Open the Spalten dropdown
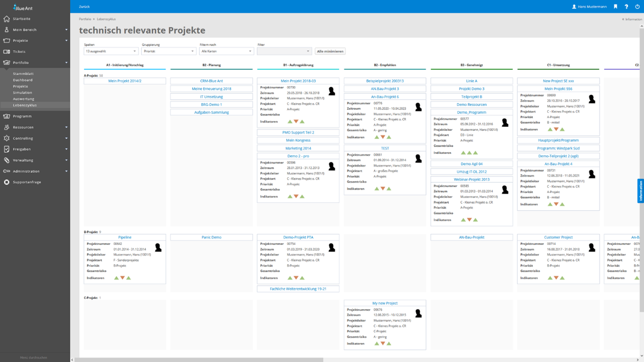The height and width of the screenshot is (362, 644). [x=110, y=51]
